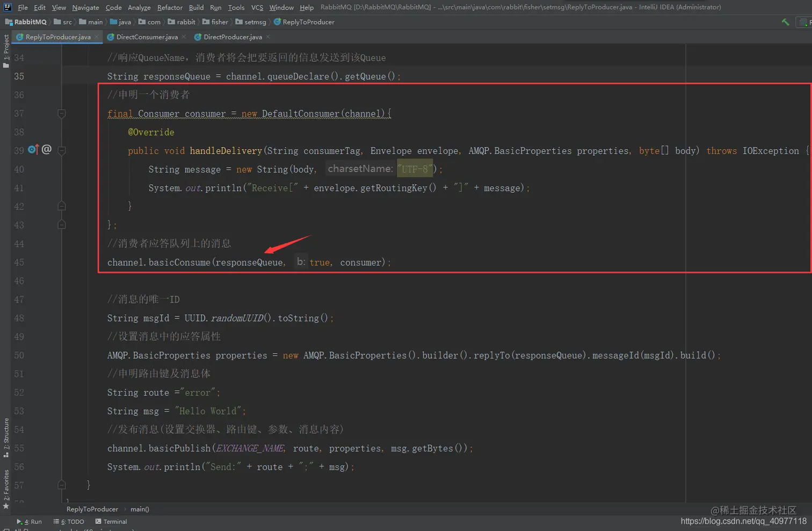Viewport: 812px width, 531px height.
Task: Close the ReplyToProducer.java tab
Action: tap(97, 37)
